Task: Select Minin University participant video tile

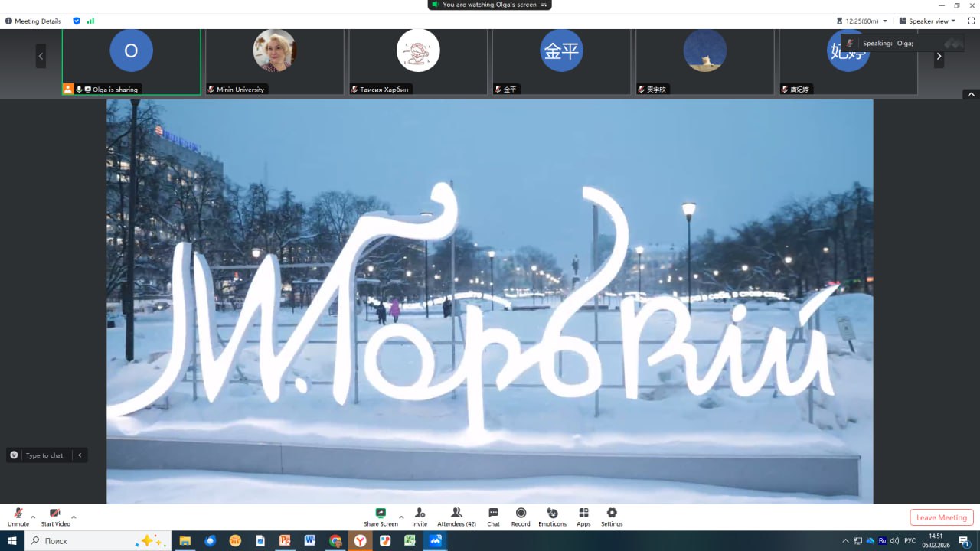Action: 274,61
